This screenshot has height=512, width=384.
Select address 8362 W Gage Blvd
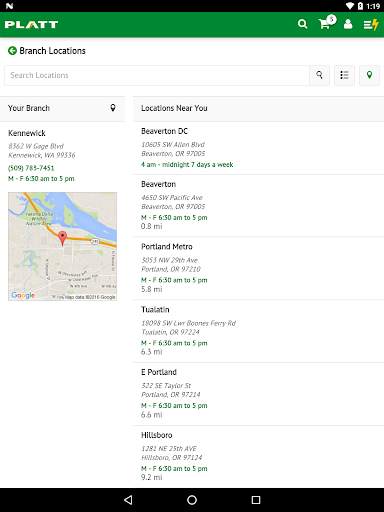pyautogui.click(x=36, y=146)
